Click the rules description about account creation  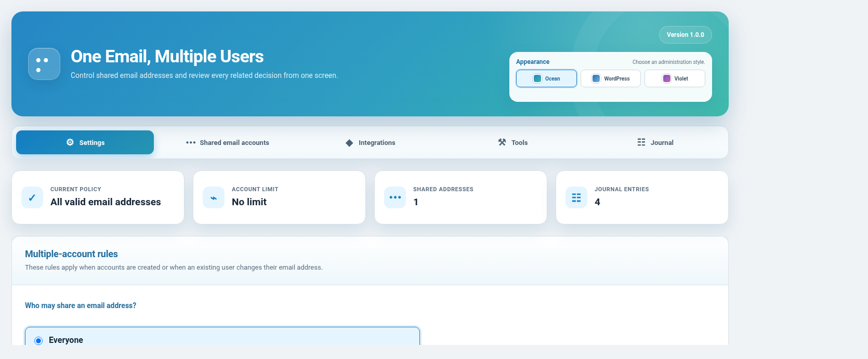coord(174,268)
